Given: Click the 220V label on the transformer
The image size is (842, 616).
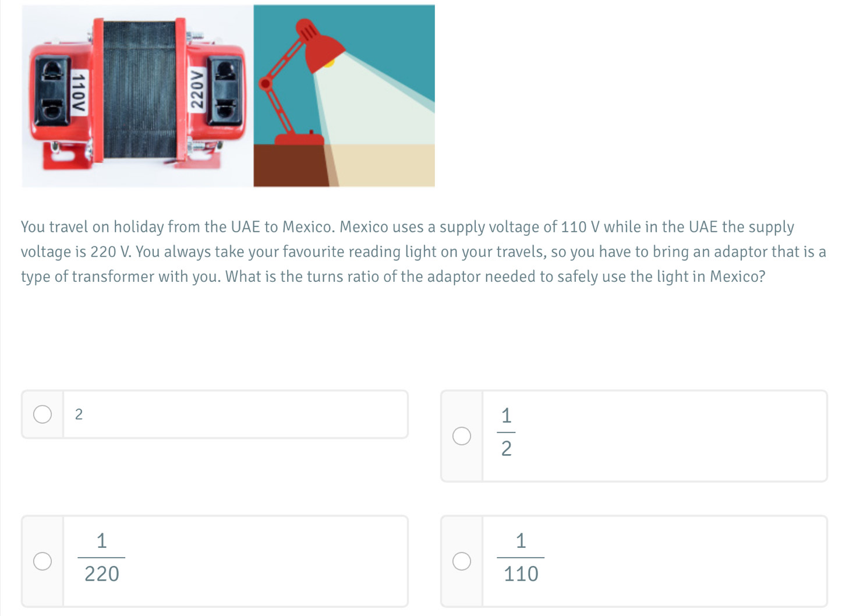Looking at the screenshot, I should click(x=198, y=88).
